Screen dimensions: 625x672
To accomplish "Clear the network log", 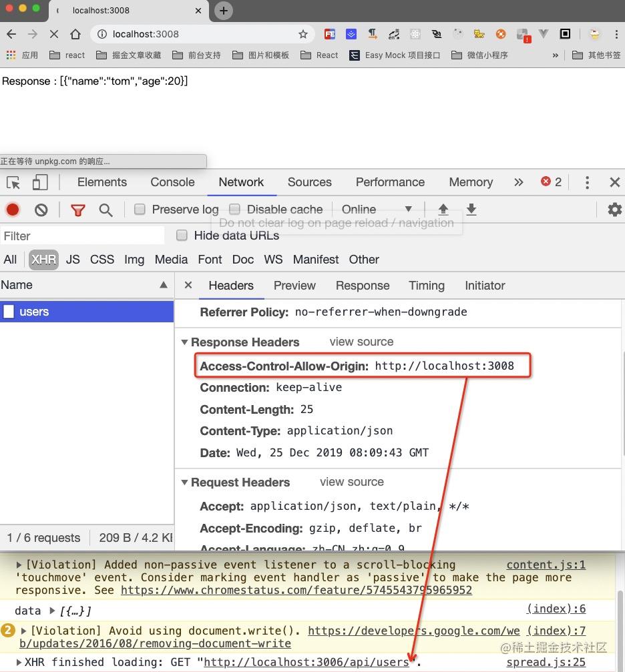I will (x=41, y=210).
